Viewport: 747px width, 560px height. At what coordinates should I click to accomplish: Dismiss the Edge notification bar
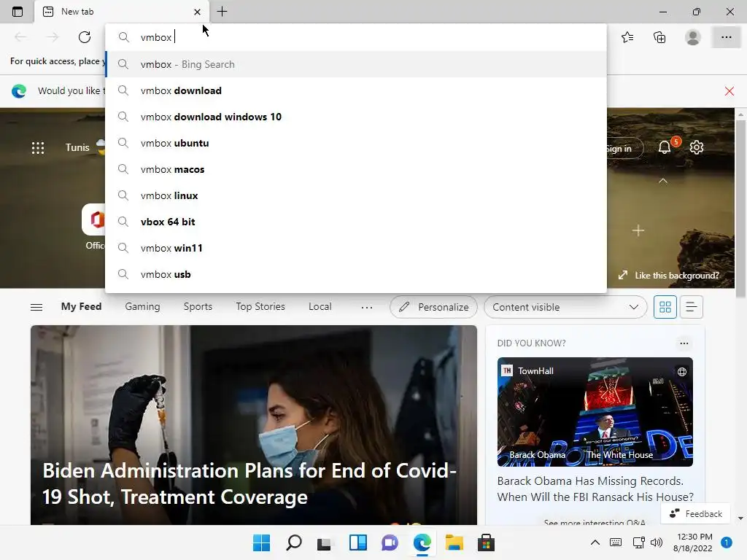pyautogui.click(x=729, y=91)
